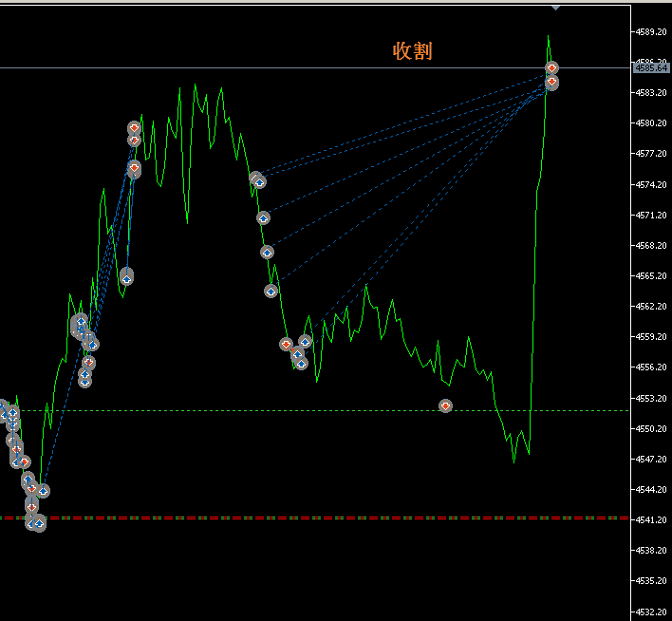Click the 4535.20 price scale label
The height and width of the screenshot is (621, 672).
coord(651,581)
